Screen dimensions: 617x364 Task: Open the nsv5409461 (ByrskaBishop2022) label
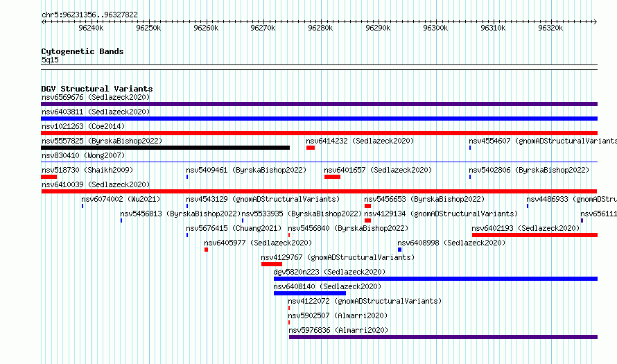246,170
